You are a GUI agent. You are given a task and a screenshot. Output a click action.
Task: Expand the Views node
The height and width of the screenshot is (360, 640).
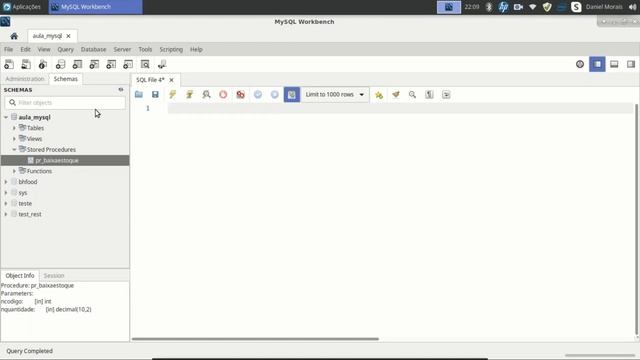coord(14,139)
